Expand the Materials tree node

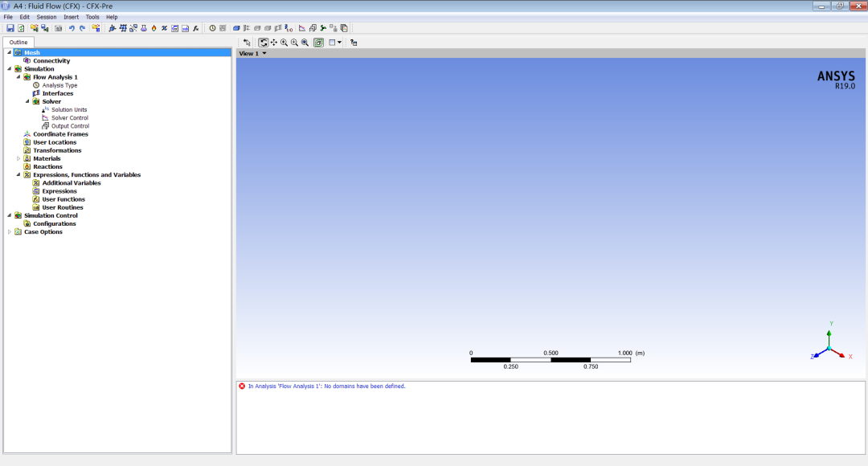click(x=18, y=158)
